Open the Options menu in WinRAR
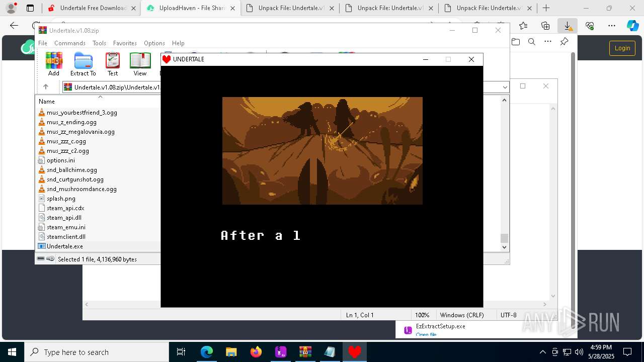 point(154,43)
